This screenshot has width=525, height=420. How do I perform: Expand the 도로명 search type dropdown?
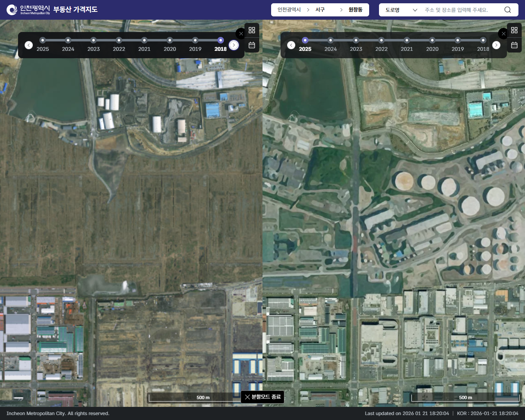coord(401,10)
